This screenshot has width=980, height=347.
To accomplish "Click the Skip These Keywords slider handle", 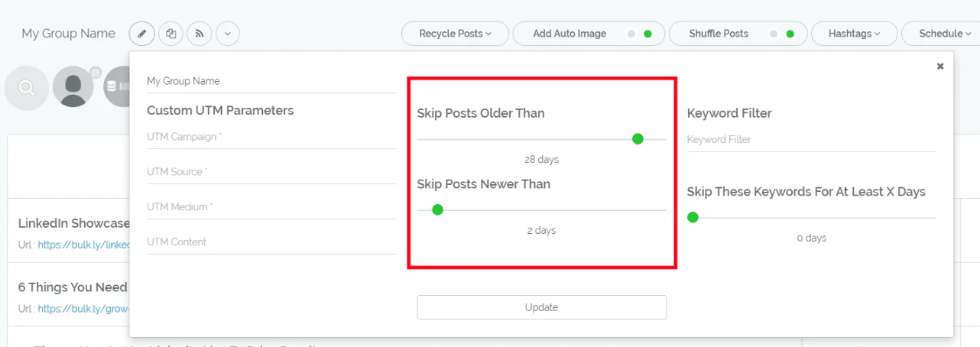I will click(693, 217).
